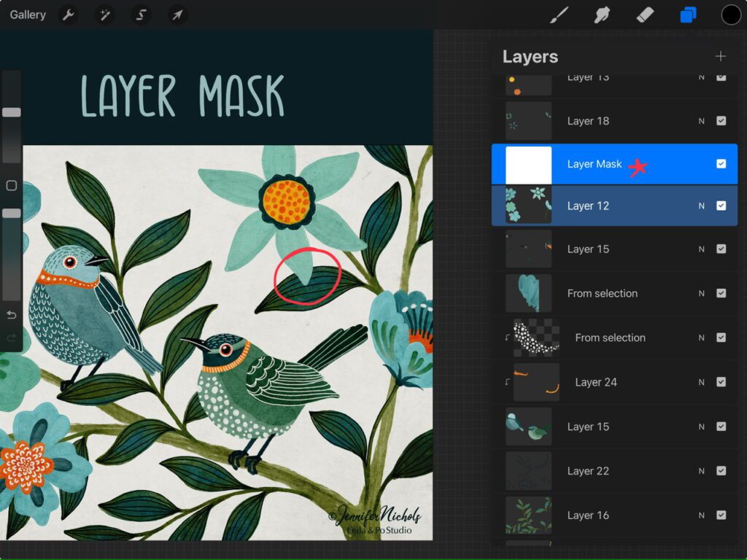
Task: Tap the Layer Mask name label
Action: pos(595,164)
